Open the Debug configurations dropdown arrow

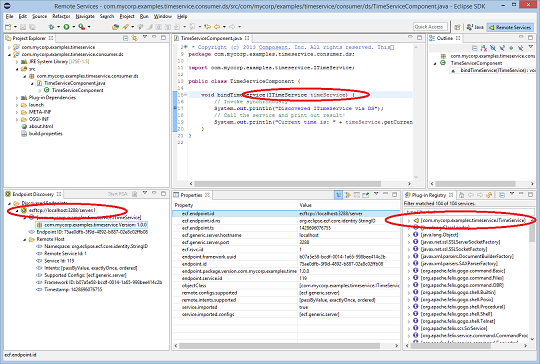pos(58,27)
